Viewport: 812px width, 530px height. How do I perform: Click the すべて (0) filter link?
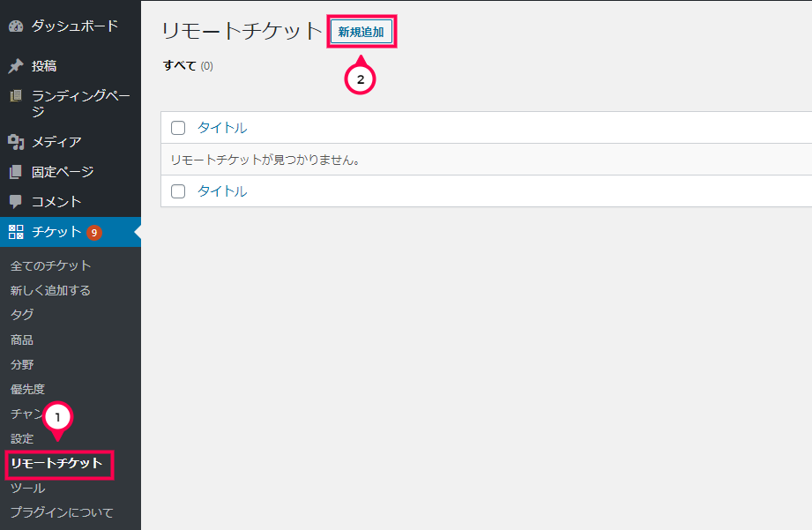[x=188, y=66]
